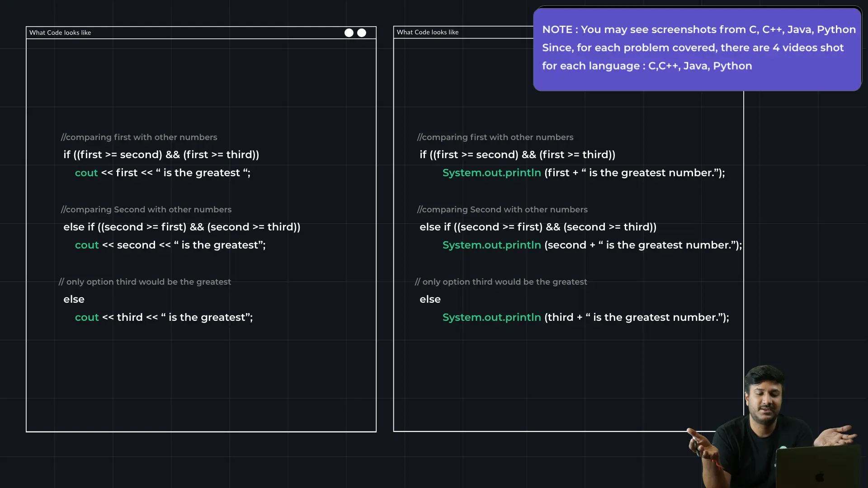Click the green cout before second
The width and height of the screenshot is (868, 488).
[87, 245]
